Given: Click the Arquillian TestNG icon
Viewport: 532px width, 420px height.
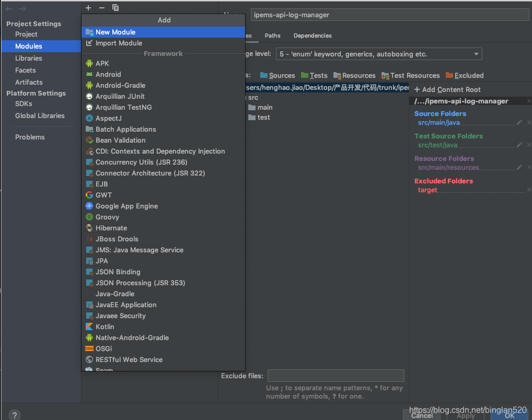Looking at the screenshot, I should (x=89, y=107).
